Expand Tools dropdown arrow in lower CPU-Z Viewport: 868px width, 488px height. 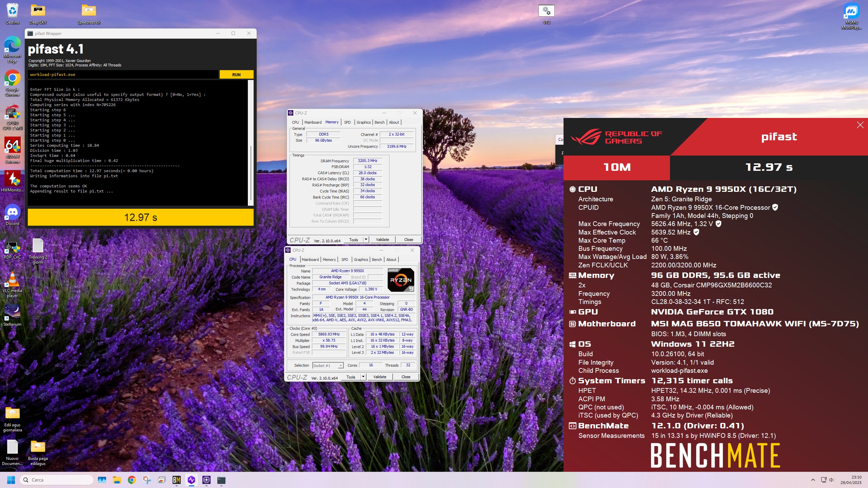click(x=363, y=377)
